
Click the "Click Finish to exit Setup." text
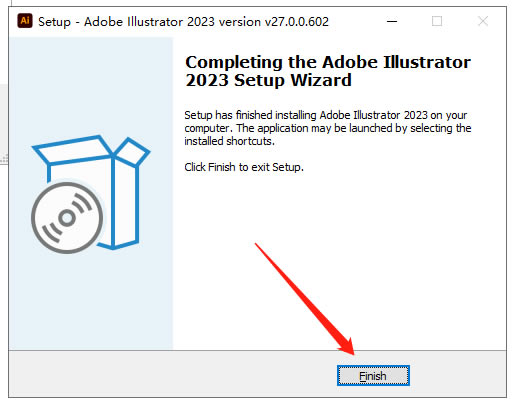click(x=244, y=167)
